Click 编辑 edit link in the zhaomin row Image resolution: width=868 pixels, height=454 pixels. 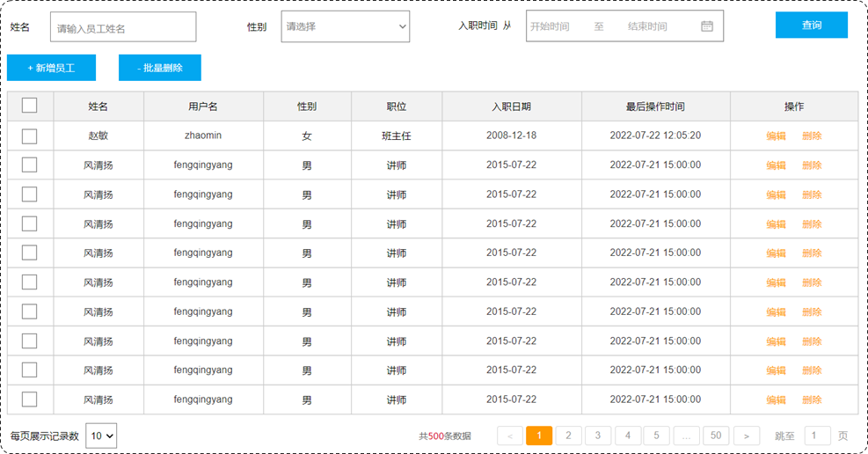777,135
